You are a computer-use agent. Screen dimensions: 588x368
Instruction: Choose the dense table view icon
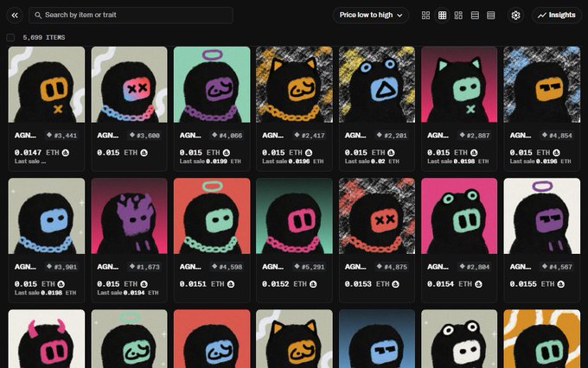point(491,16)
